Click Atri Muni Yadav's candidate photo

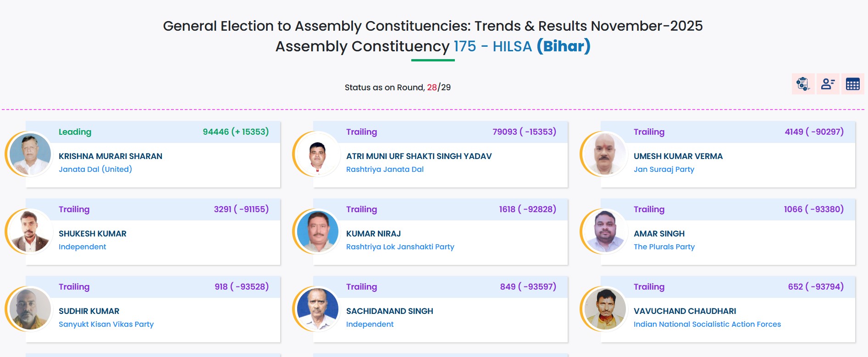coord(317,154)
